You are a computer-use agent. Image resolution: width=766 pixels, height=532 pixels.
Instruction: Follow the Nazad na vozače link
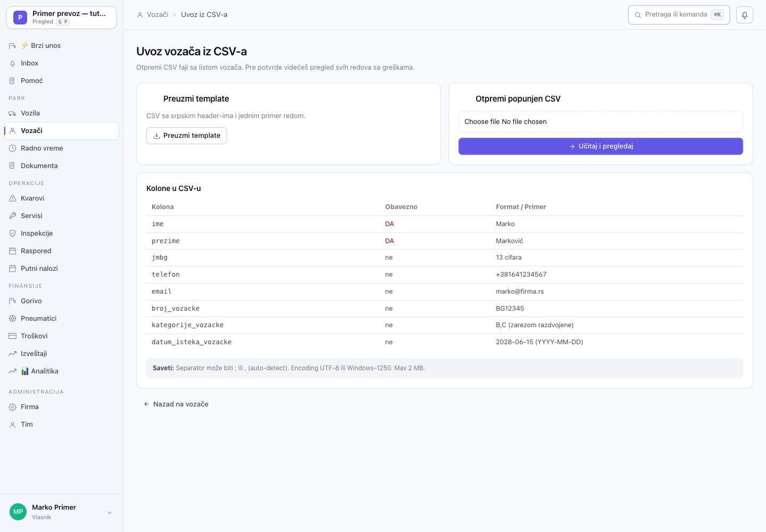click(176, 404)
